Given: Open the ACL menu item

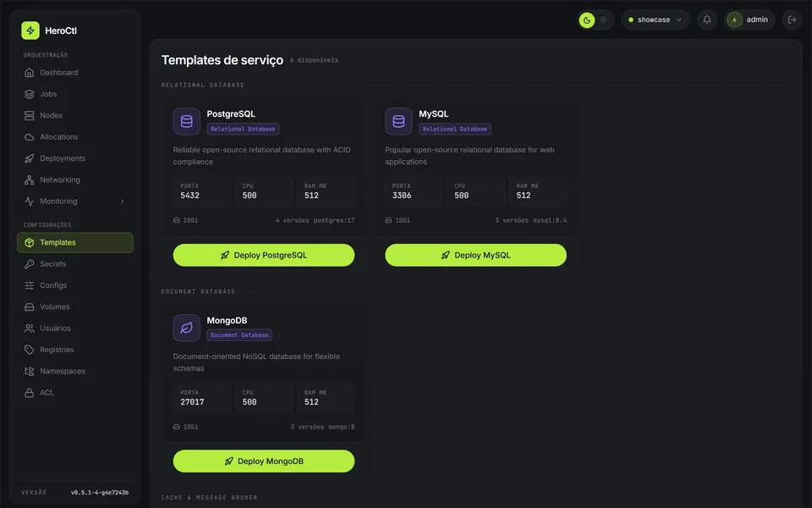Looking at the screenshot, I should coord(75,392).
